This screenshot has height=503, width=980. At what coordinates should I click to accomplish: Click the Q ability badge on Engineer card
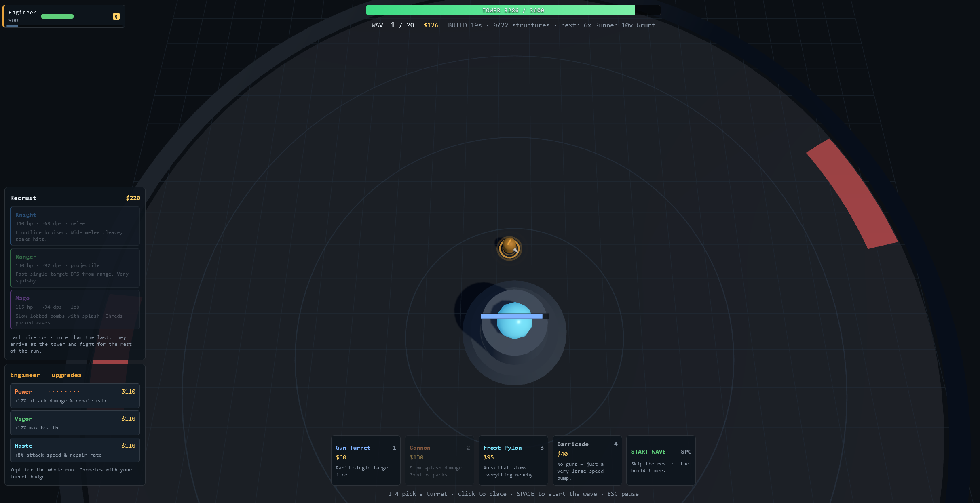(116, 17)
